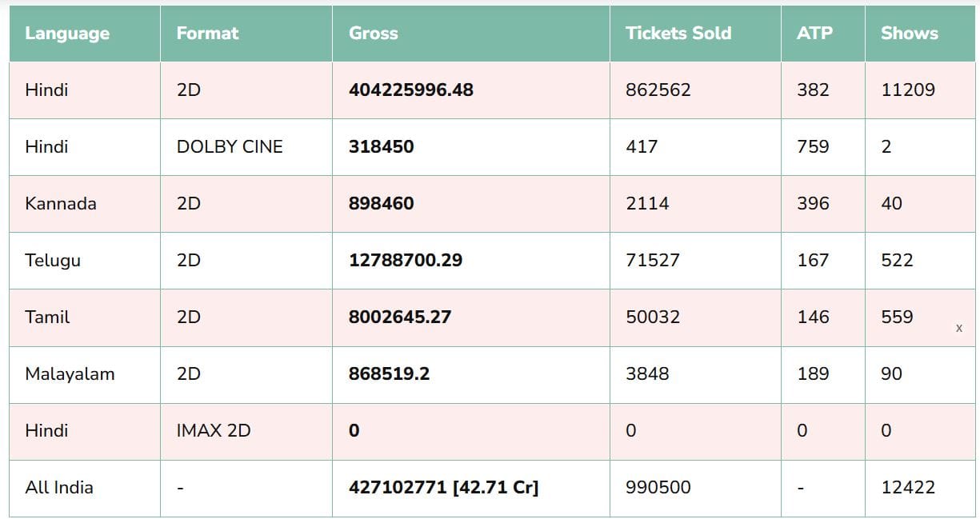Click the Gross column header
This screenshot has height=519, width=980.
tap(373, 34)
